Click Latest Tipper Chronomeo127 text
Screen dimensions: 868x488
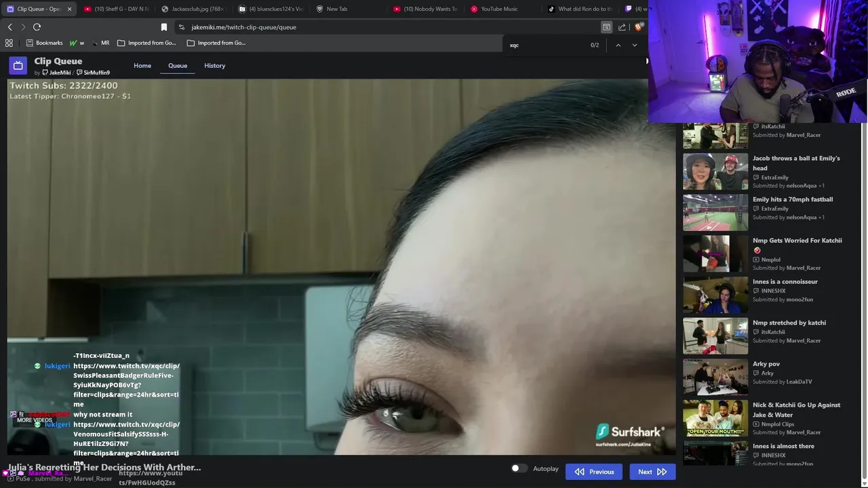coord(70,96)
